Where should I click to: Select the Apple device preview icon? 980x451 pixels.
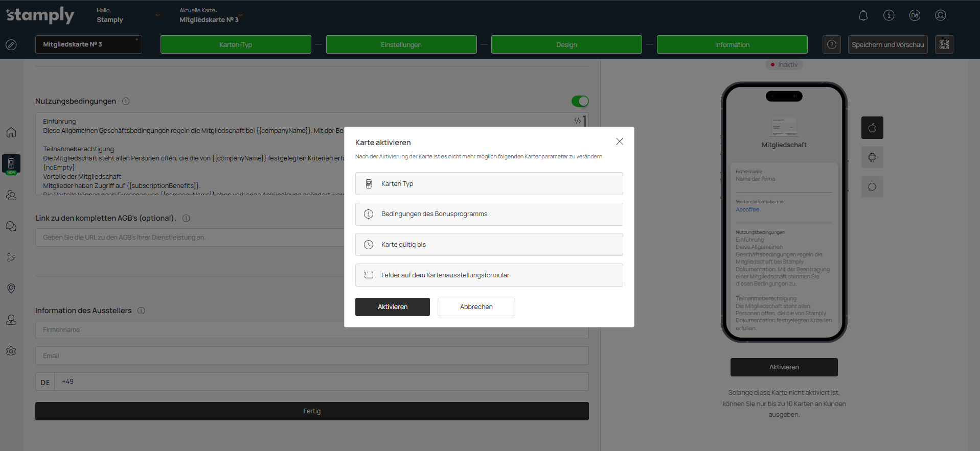point(872,128)
